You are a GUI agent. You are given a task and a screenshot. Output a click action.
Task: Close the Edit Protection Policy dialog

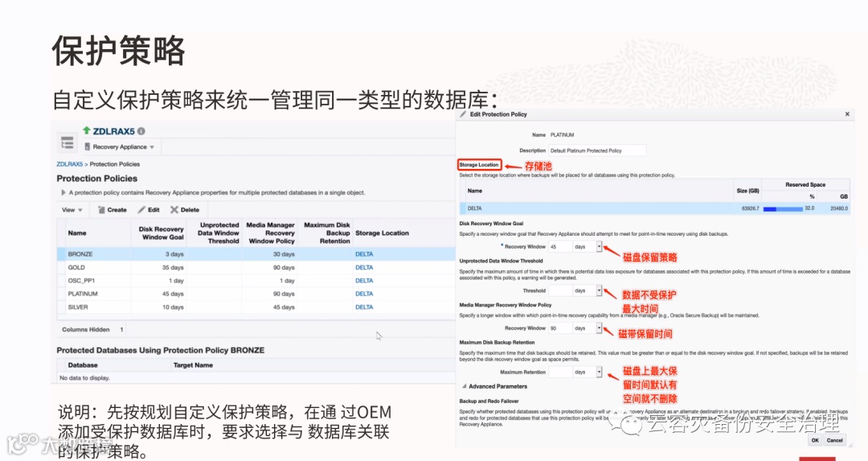847,114
